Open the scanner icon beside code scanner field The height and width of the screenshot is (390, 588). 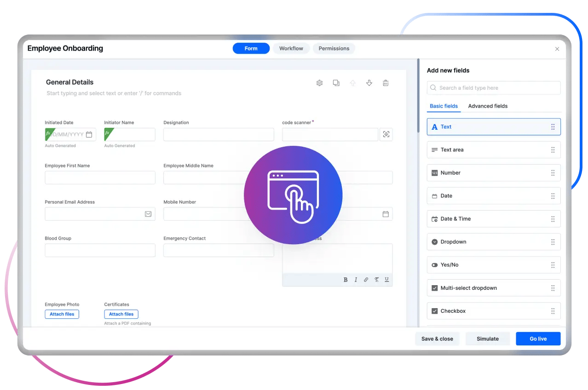[386, 134]
